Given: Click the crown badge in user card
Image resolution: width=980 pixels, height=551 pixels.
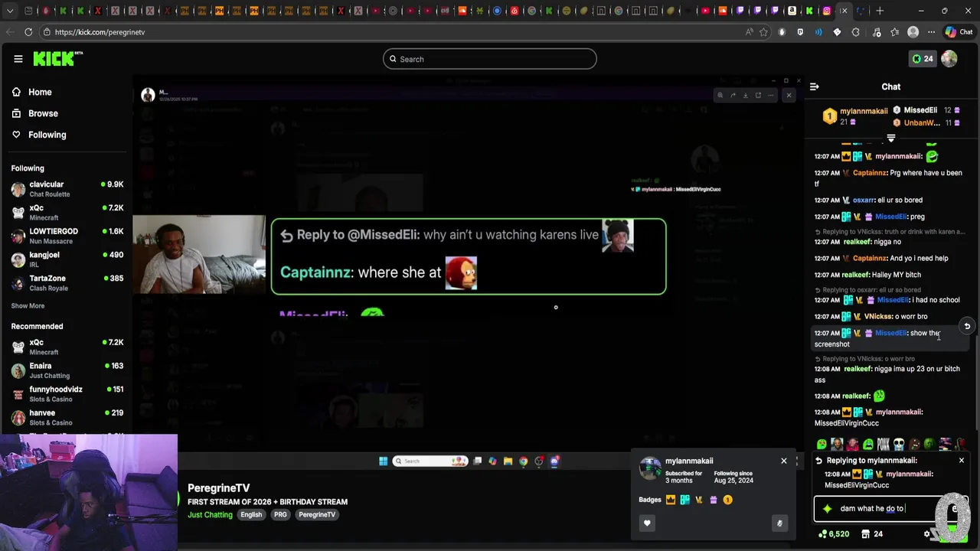Looking at the screenshot, I should tap(671, 500).
